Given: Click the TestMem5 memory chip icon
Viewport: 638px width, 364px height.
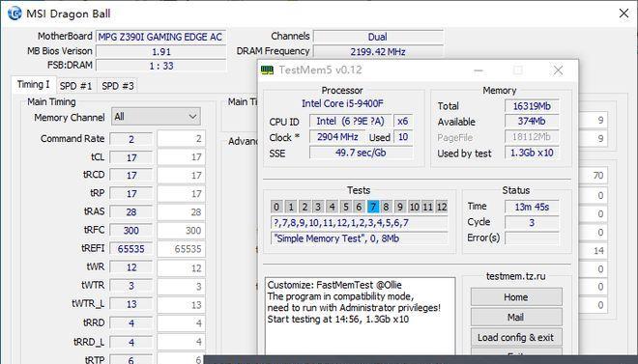Looking at the screenshot, I should (267, 70).
